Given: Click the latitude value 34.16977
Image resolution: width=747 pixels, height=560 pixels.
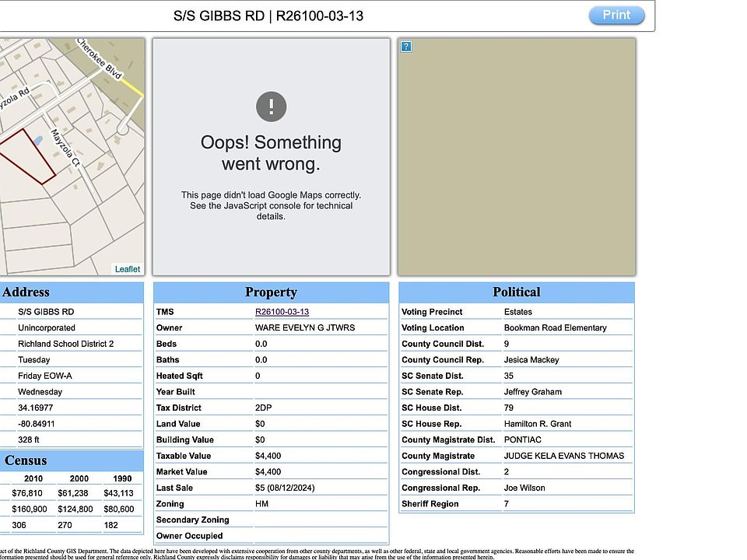Looking at the screenshot, I should tap(35, 408).
